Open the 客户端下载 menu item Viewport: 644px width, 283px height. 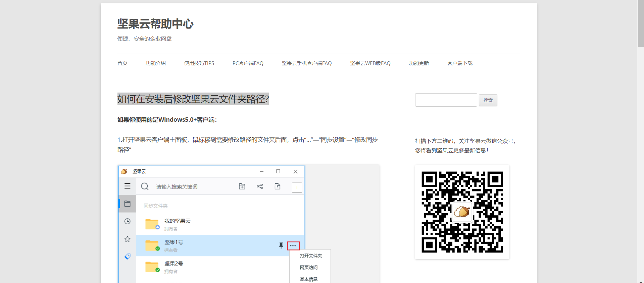pyautogui.click(x=460, y=63)
